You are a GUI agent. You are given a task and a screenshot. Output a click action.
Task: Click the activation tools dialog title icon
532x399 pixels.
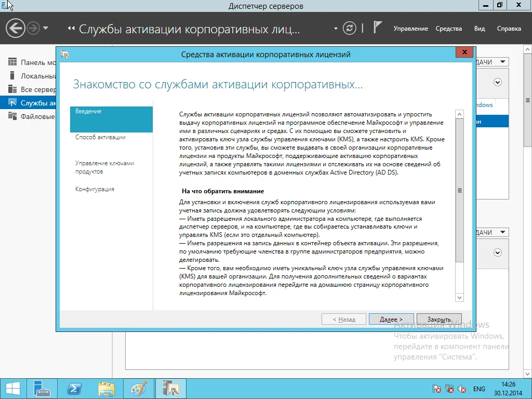coord(65,54)
